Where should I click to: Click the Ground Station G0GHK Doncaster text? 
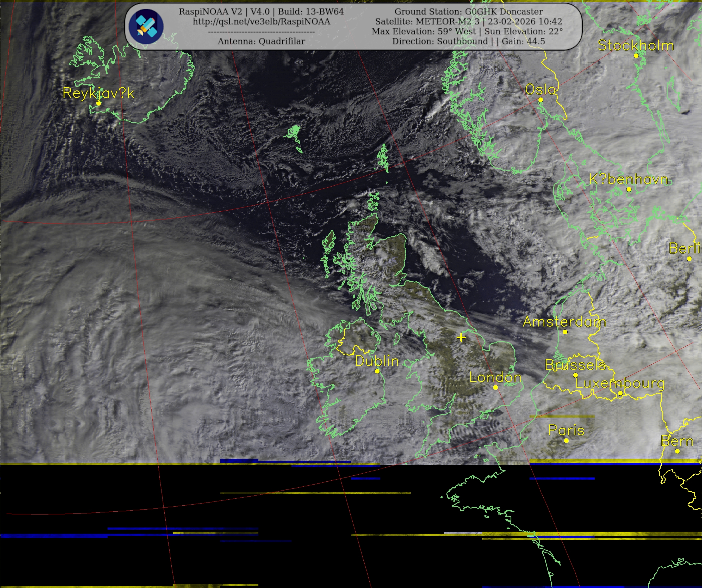click(469, 11)
